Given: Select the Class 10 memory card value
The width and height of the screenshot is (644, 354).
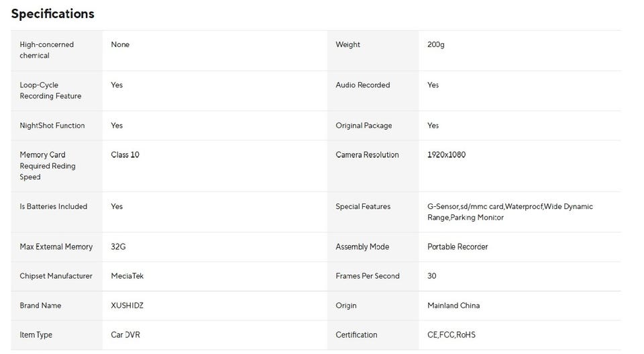Looking at the screenshot, I should (x=125, y=154).
